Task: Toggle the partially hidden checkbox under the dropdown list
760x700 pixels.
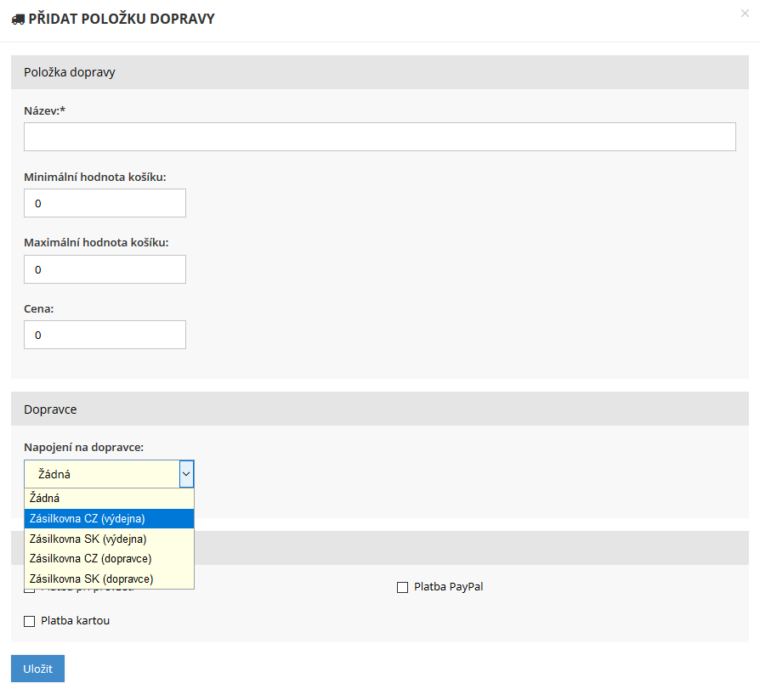Action: coord(30,590)
